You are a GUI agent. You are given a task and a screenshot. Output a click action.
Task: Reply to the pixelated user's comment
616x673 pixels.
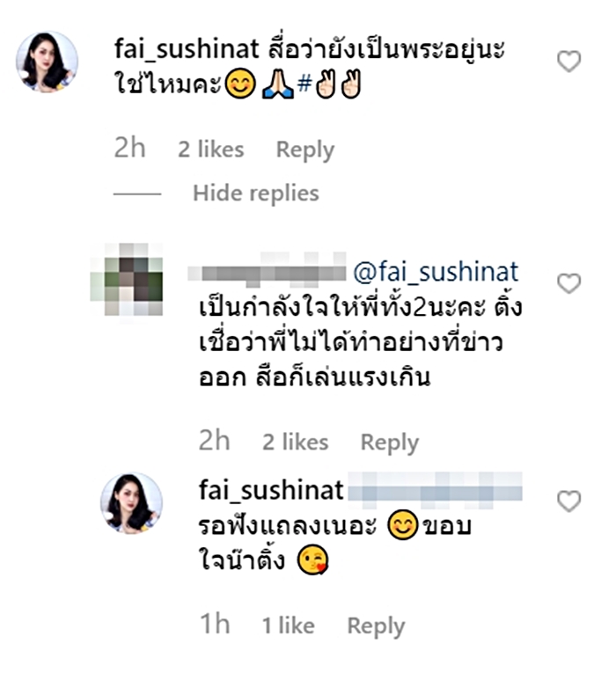point(389,443)
